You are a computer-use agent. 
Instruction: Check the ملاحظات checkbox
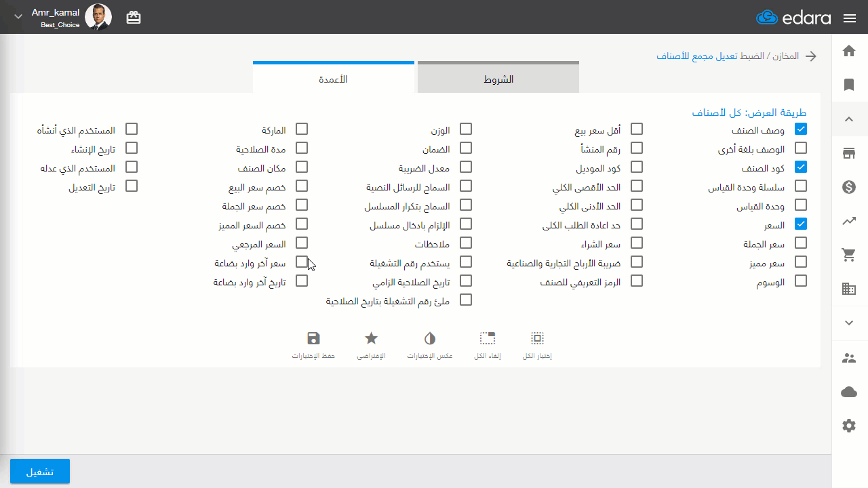[x=466, y=243]
